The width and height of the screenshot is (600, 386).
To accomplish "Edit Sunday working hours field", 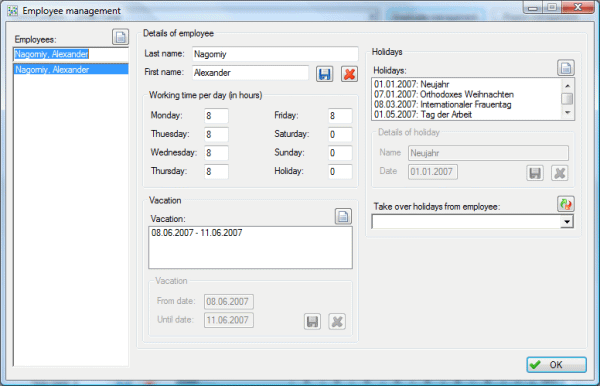I will 340,153.
